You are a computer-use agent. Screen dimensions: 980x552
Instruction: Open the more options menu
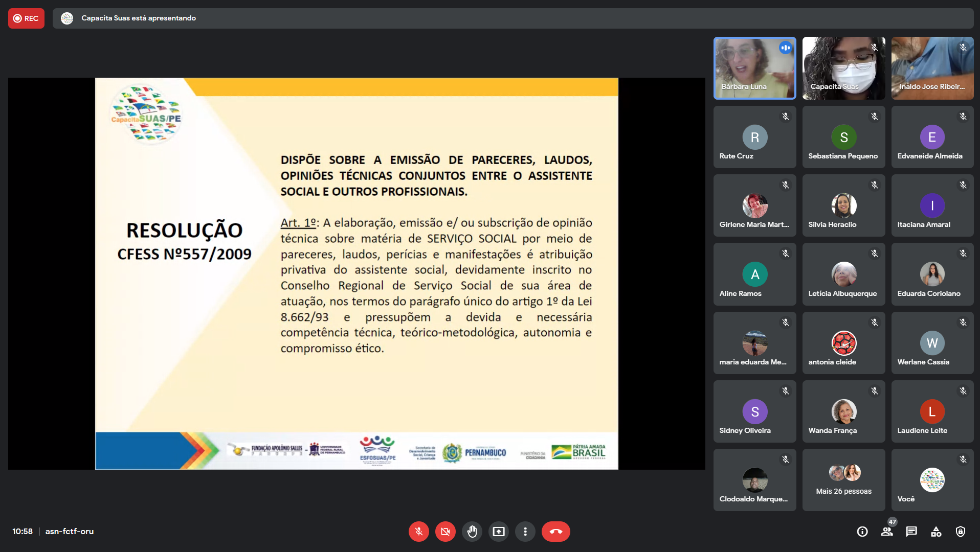525,532
